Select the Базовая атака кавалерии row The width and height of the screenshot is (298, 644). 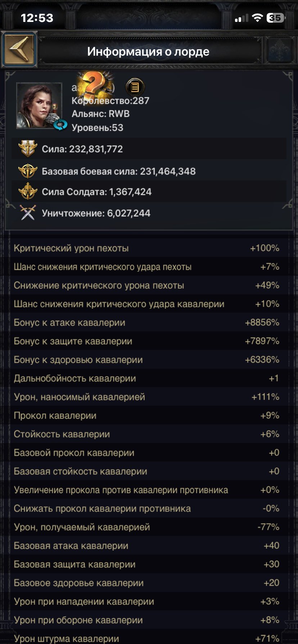pos(146,546)
